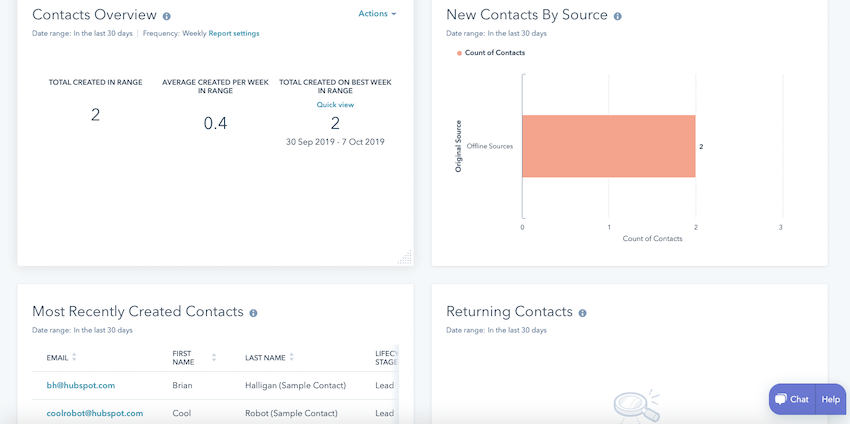Open Report settings link
The image size is (850, 424).
pos(234,33)
